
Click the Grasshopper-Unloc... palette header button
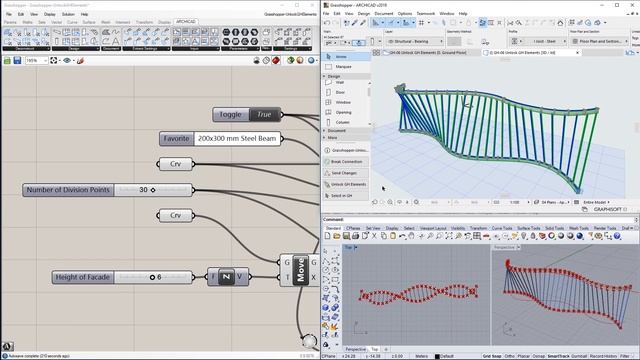346,150
